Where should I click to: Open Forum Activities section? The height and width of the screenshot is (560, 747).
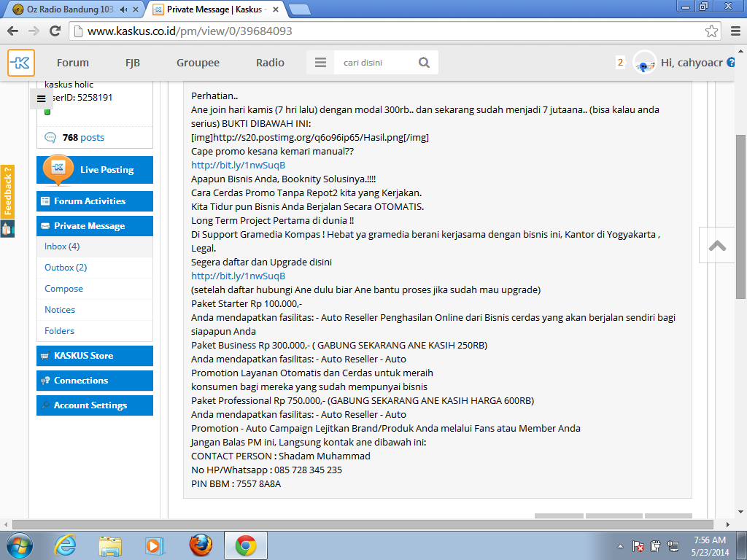tap(95, 201)
